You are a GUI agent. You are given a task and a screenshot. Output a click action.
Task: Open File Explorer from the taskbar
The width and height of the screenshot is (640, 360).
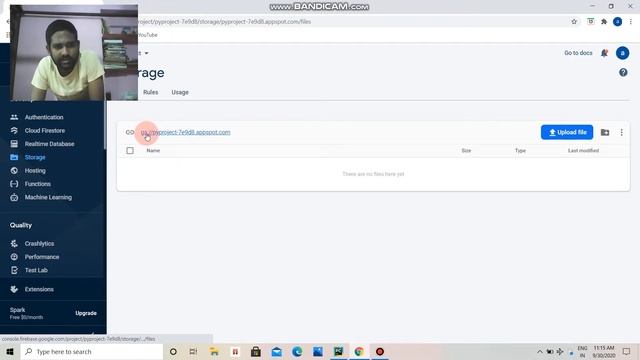tap(214, 351)
